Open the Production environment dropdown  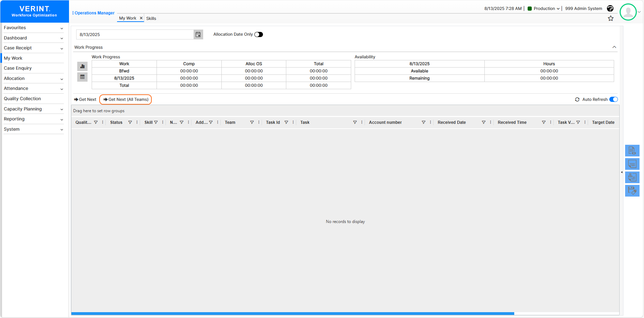[544, 9]
